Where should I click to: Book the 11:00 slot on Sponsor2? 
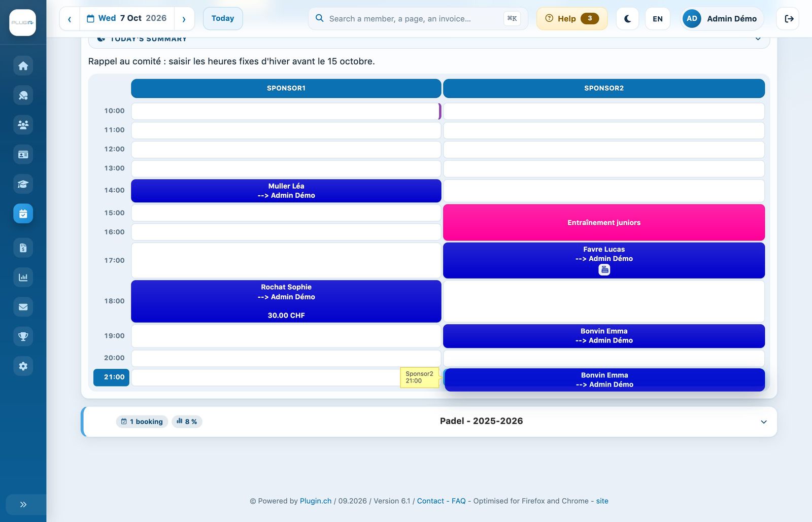[x=604, y=130]
